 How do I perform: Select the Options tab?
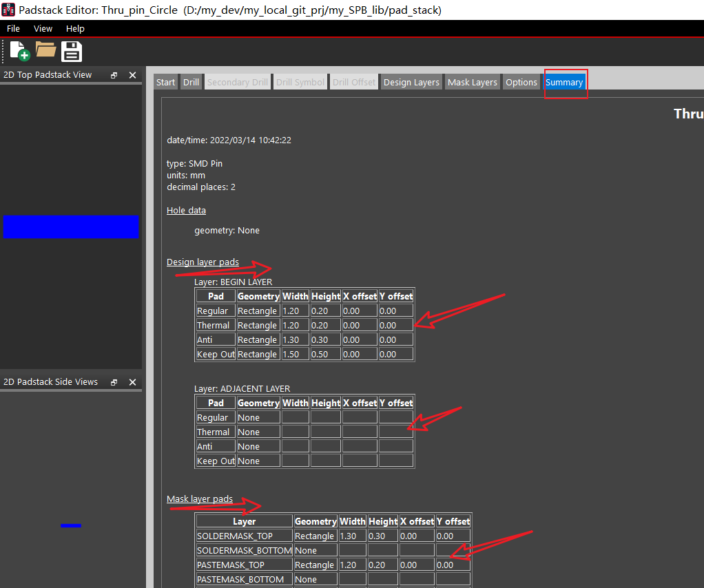pos(521,81)
